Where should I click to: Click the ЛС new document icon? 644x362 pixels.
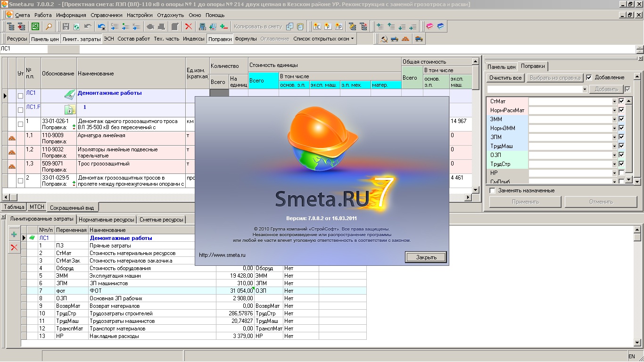(x=317, y=26)
